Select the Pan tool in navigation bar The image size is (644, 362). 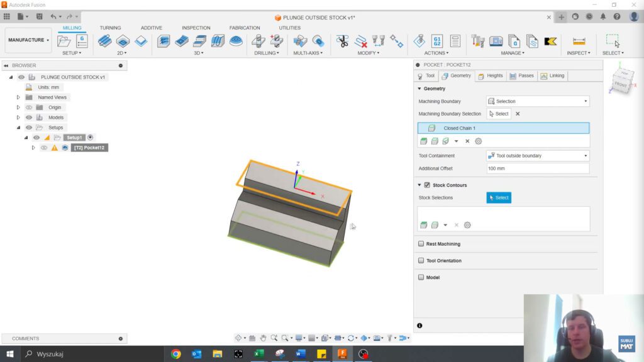click(x=264, y=338)
